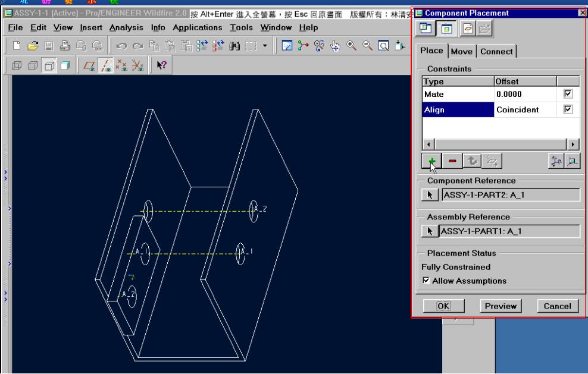
Task: Click the constraints list right scroll arrow
Action: pyautogui.click(x=573, y=144)
